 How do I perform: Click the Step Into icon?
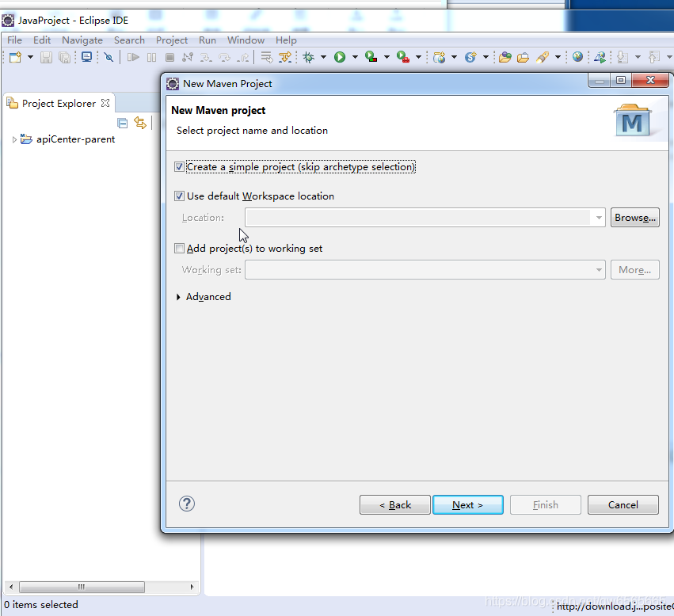(x=207, y=57)
